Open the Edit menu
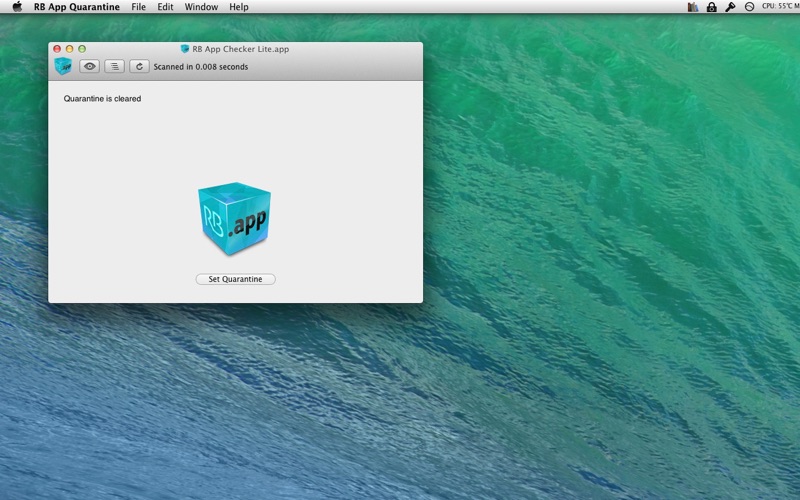 (165, 7)
